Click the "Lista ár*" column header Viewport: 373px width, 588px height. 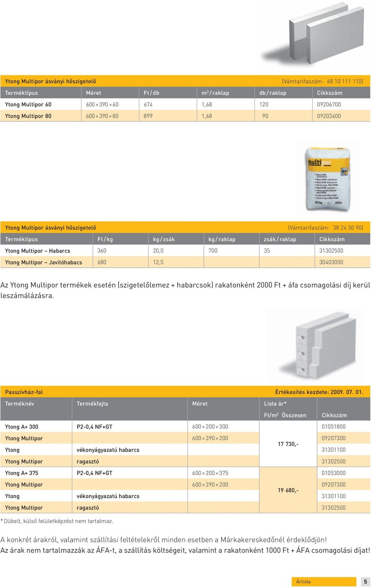coord(275,404)
